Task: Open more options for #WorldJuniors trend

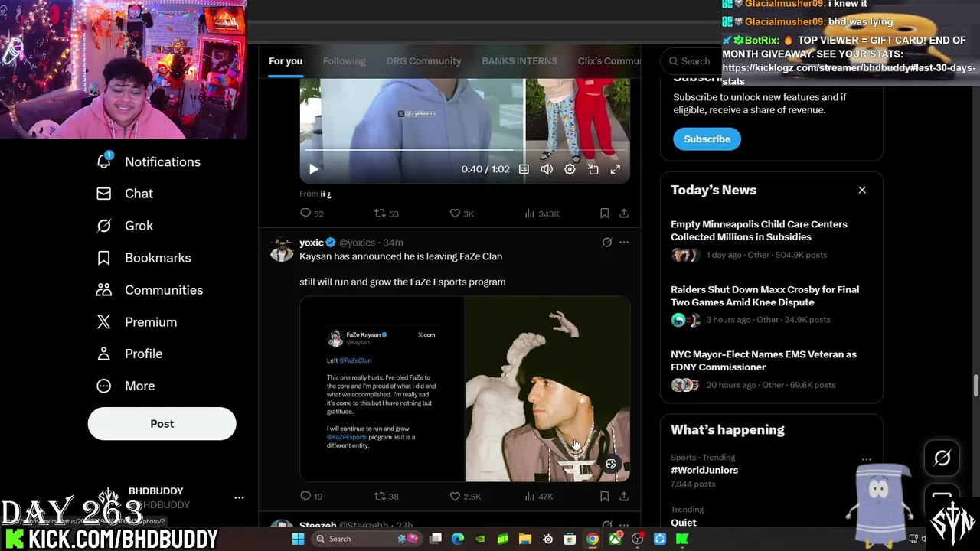Action: 867,461
